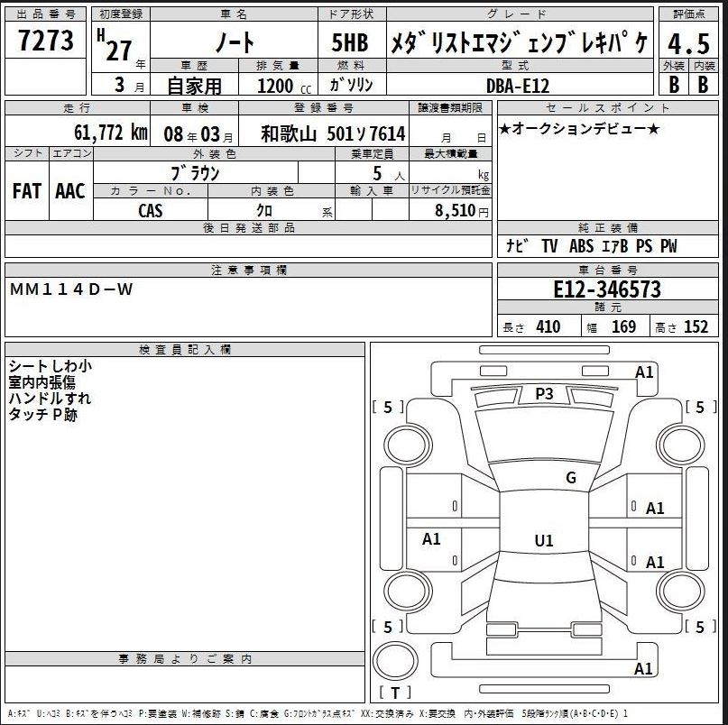Click the P3 mark on the hood
This screenshot has width=728, height=725.
point(544,394)
